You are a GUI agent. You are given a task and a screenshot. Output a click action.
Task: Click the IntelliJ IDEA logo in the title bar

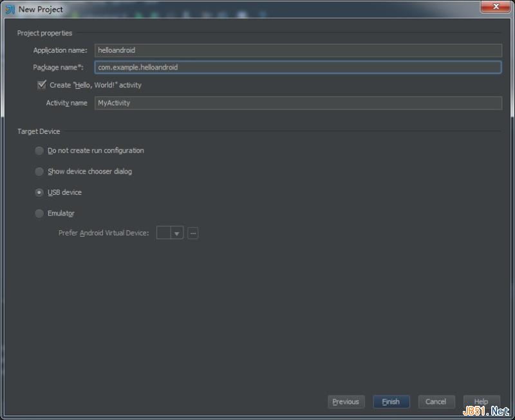(x=12, y=9)
